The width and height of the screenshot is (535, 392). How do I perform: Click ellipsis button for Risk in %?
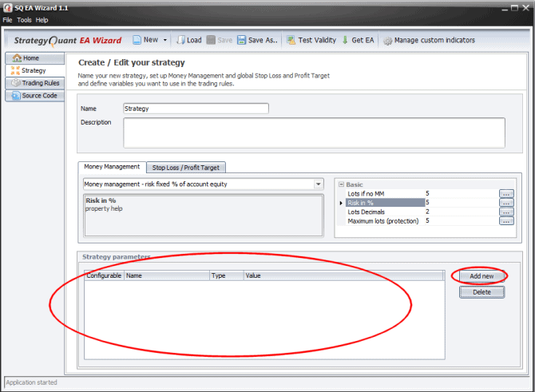(x=506, y=203)
